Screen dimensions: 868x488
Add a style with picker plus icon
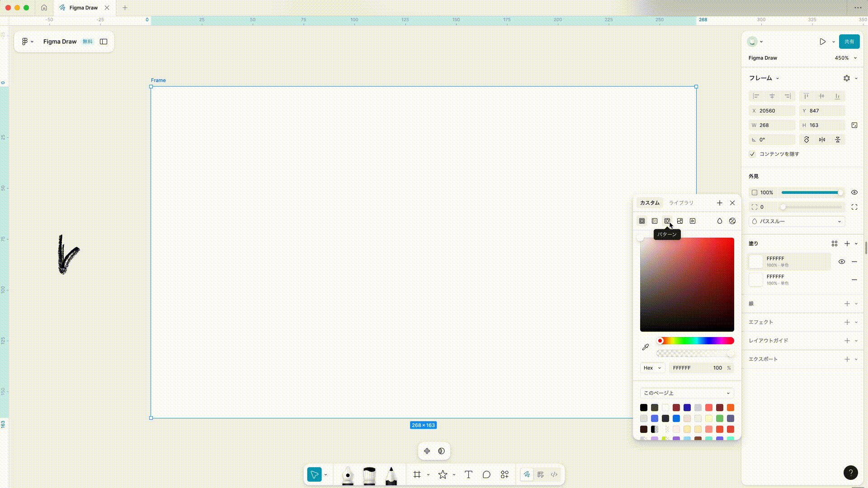coord(720,203)
